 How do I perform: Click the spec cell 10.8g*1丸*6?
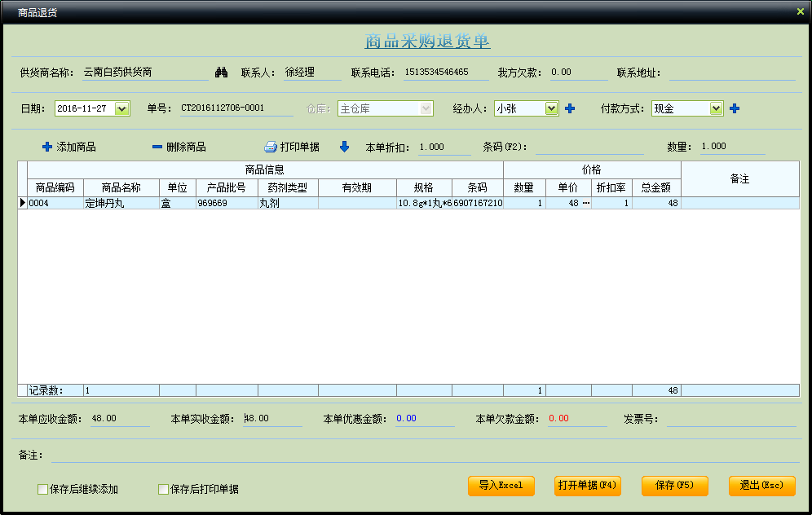click(x=424, y=203)
